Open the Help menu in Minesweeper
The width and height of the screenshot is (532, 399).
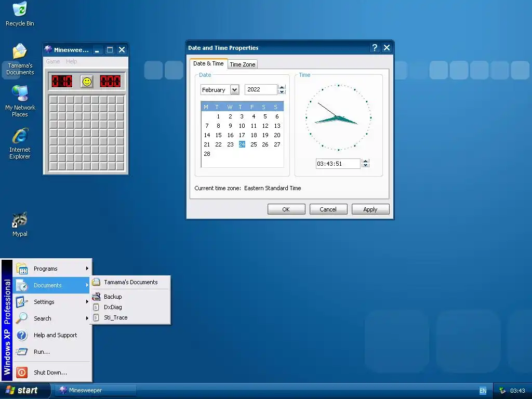pyautogui.click(x=71, y=61)
